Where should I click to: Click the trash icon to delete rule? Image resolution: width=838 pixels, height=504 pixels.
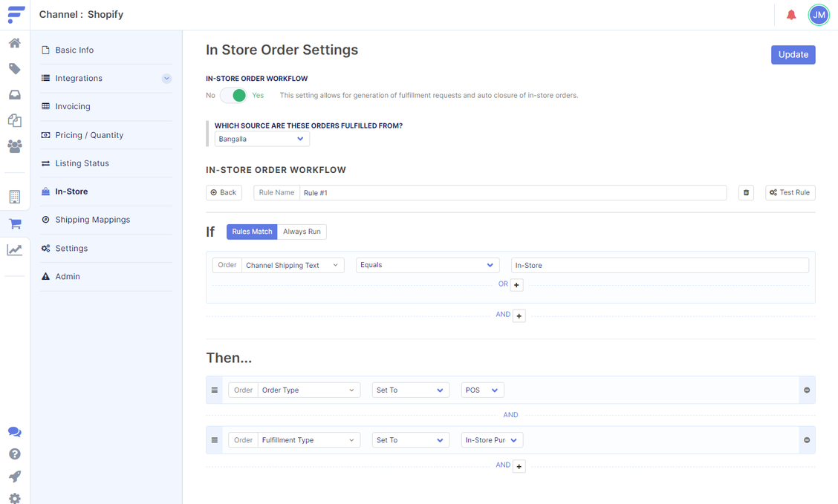(x=746, y=193)
